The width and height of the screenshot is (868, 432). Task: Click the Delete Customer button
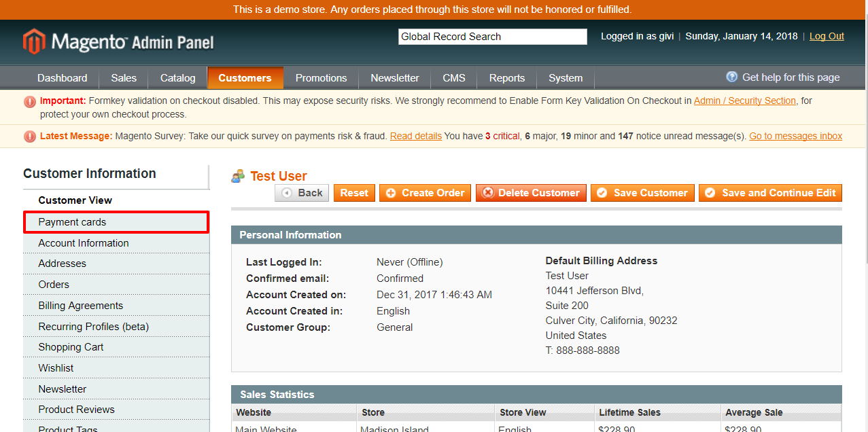click(x=531, y=193)
